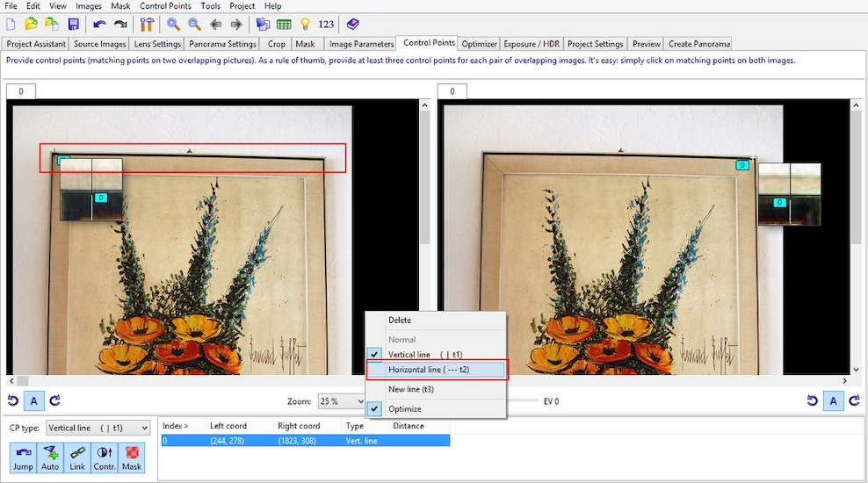Click the Undo arrow in the toolbar
The height and width of the screenshot is (483, 868).
click(x=99, y=25)
